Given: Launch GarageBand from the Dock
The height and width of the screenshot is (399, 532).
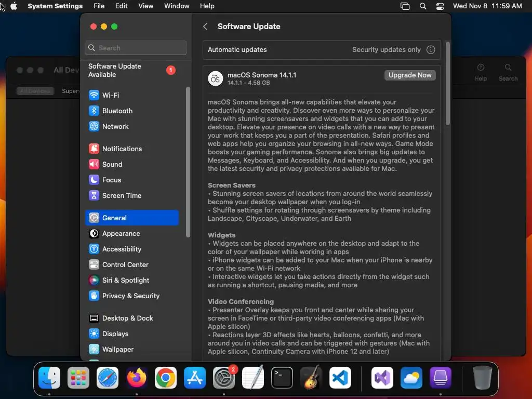Looking at the screenshot, I should (311, 378).
